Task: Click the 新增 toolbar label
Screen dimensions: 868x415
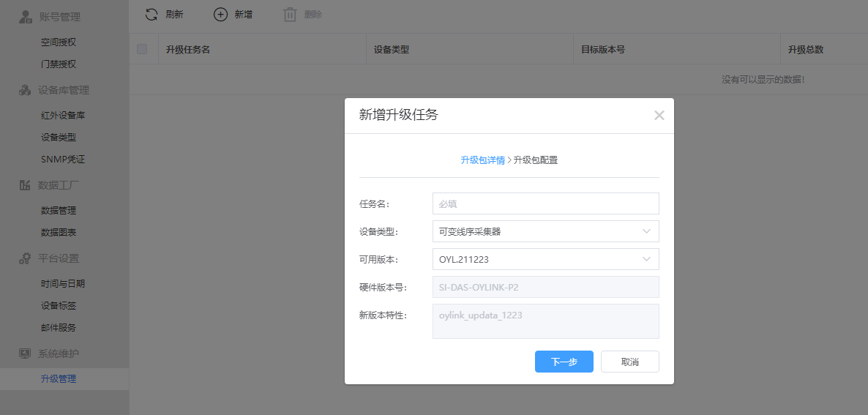Action: click(244, 15)
